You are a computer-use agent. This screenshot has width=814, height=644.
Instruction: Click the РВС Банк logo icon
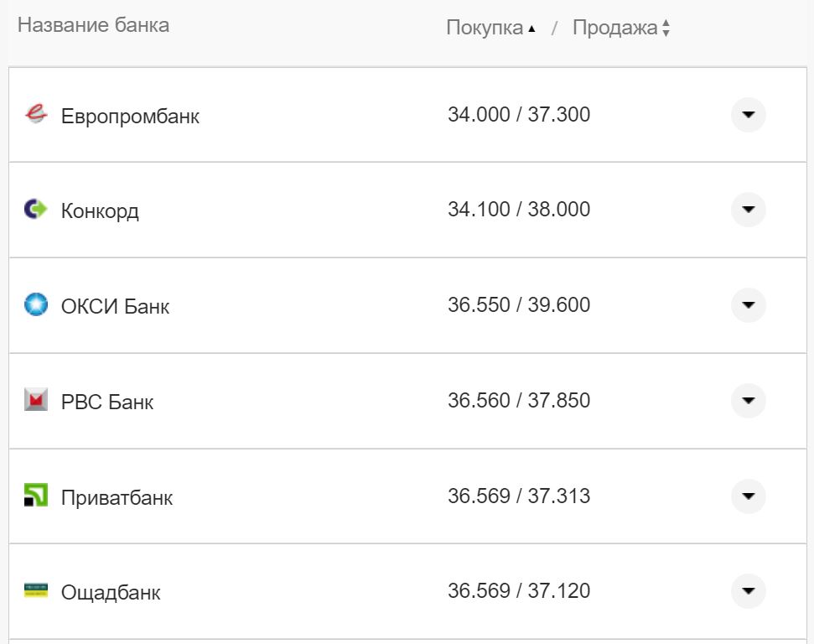(36, 400)
